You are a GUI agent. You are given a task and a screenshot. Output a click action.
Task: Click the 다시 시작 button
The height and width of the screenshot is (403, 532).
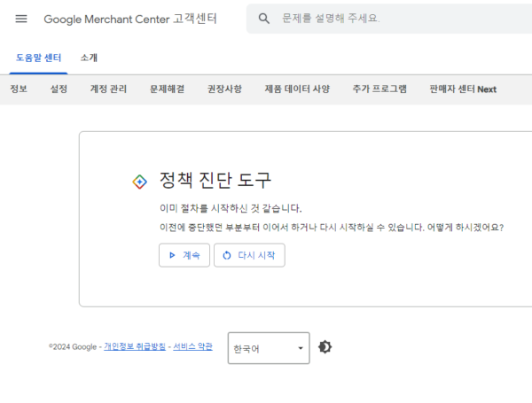coord(249,255)
